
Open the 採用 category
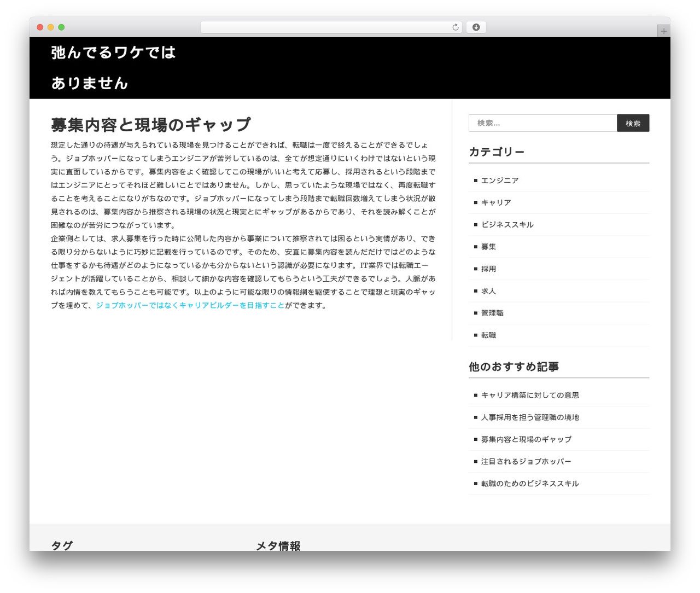[488, 269]
